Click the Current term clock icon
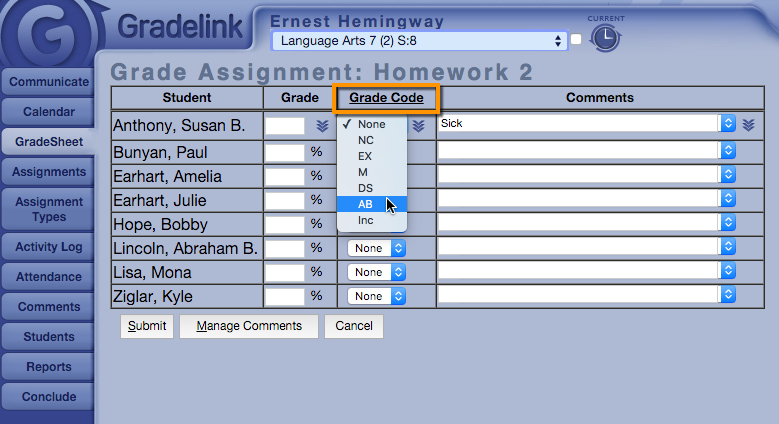Screen dimensions: 779x424 (604, 39)
